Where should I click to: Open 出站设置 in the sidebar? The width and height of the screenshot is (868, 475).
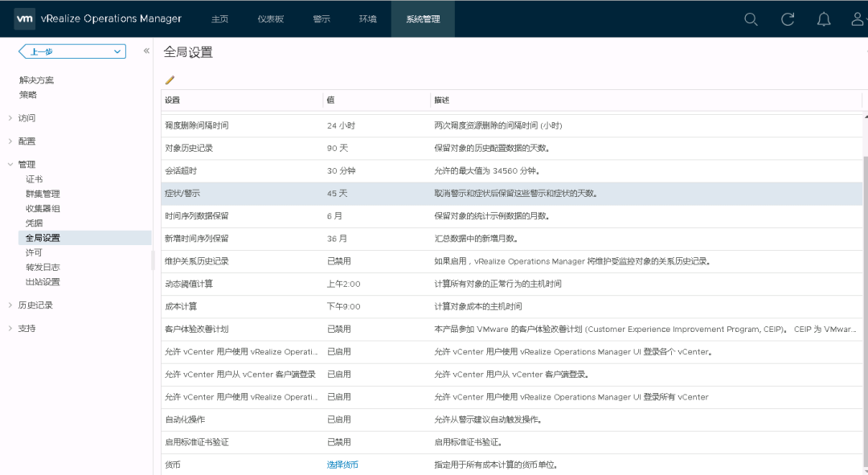point(43,282)
